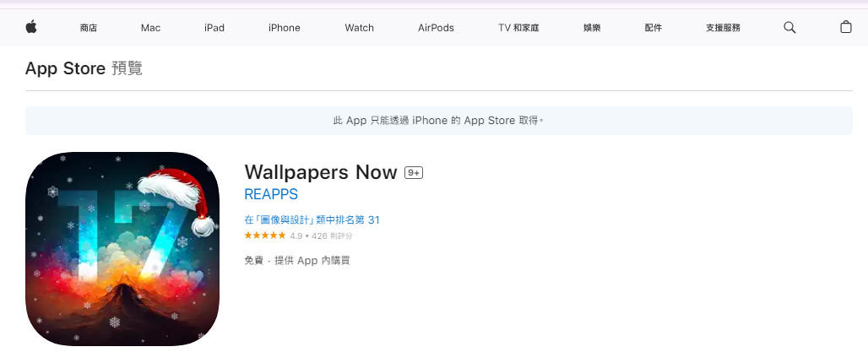Click the Wallpapers Now app icon
The height and width of the screenshot is (363, 868).
122,249
